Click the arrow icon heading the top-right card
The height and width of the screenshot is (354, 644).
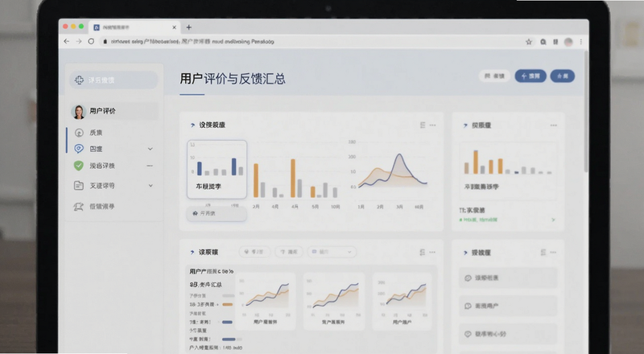click(x=465, y=126)
